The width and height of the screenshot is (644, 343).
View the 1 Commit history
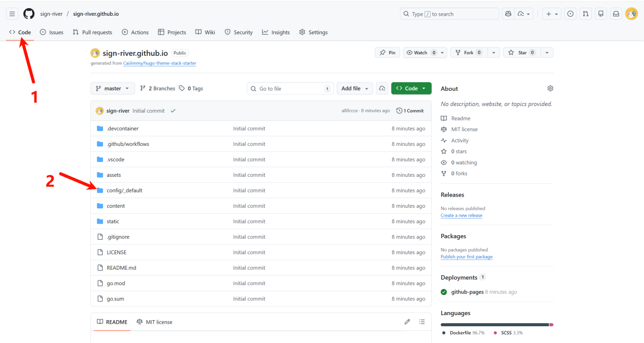point(410,111)
